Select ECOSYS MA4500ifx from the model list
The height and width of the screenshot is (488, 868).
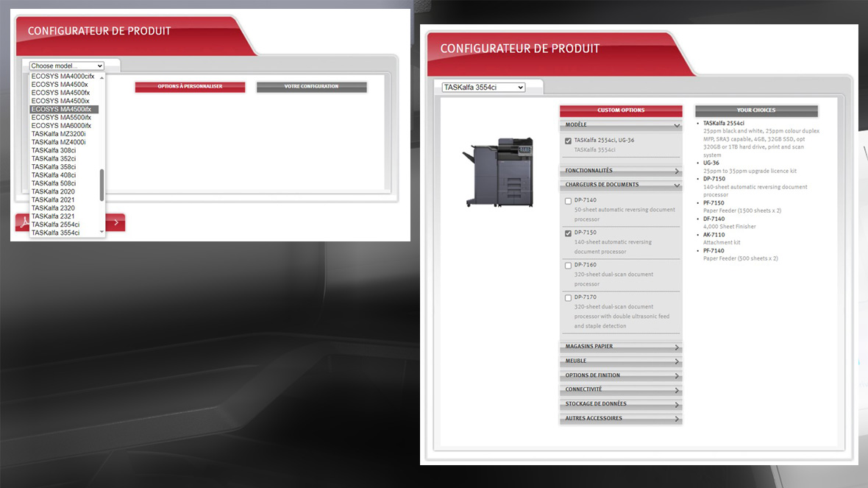(x=62, y=110)
